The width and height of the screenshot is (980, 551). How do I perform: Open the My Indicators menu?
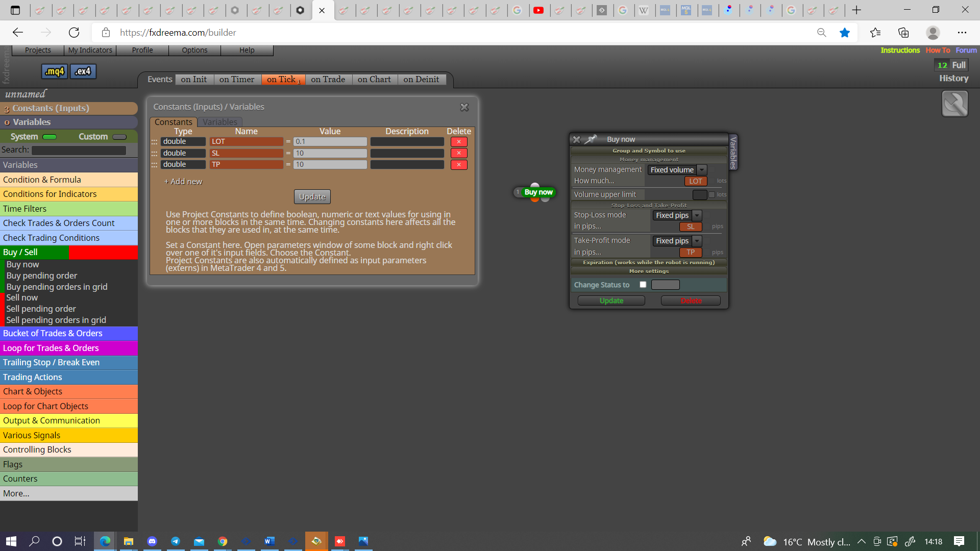click(x=90, y=50)
